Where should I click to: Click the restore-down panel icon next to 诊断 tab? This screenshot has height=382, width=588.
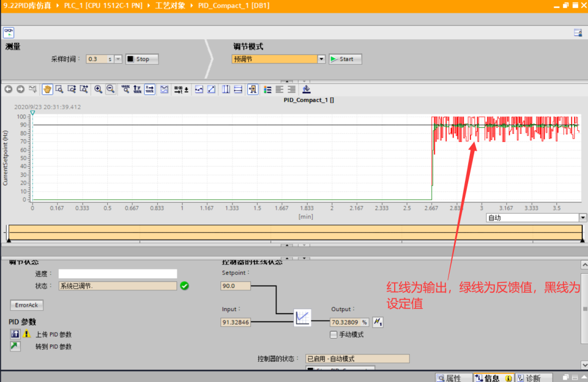[566, 378]
